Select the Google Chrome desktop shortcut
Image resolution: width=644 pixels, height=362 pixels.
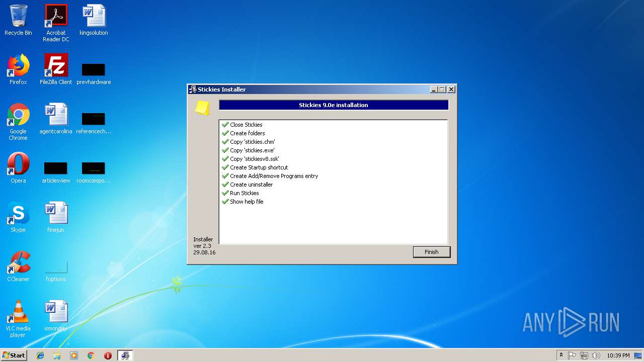pyautogui.click(x=18, y=122)
